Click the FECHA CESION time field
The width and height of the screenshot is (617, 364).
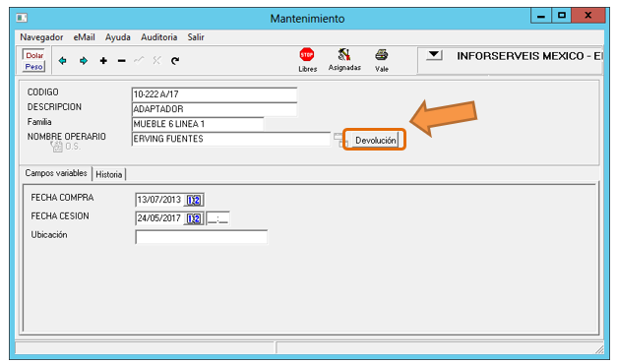pyautogui.click(x=218, y=218)
